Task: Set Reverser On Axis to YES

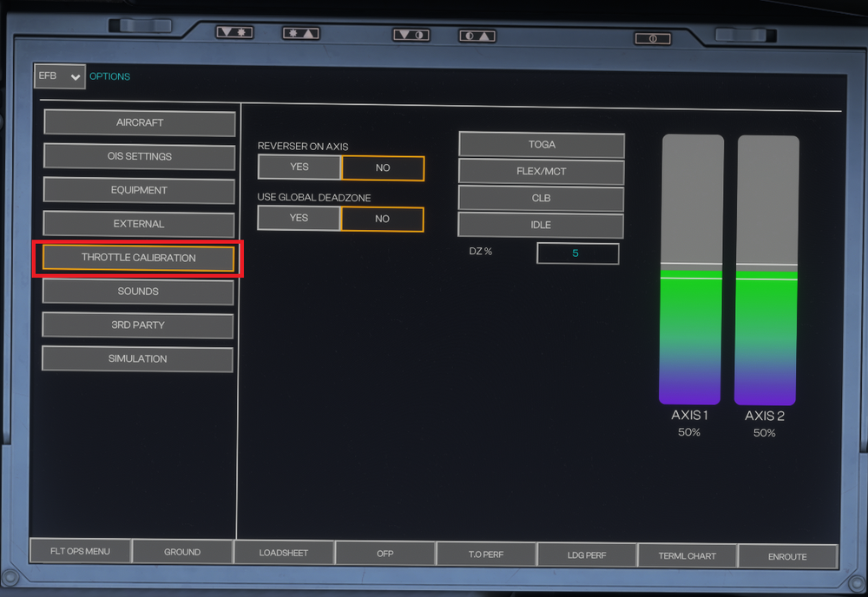Action: (x=299, y=167)
